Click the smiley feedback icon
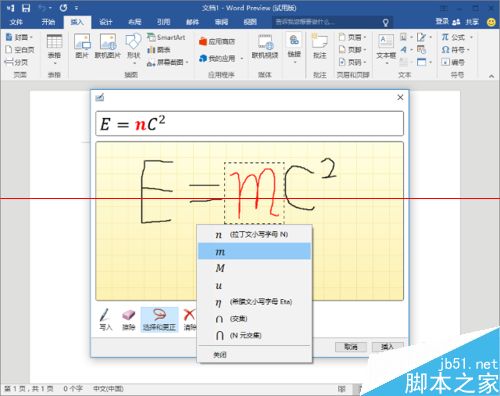The height and width of the screenshot is (396, 500). pos(491,22)
